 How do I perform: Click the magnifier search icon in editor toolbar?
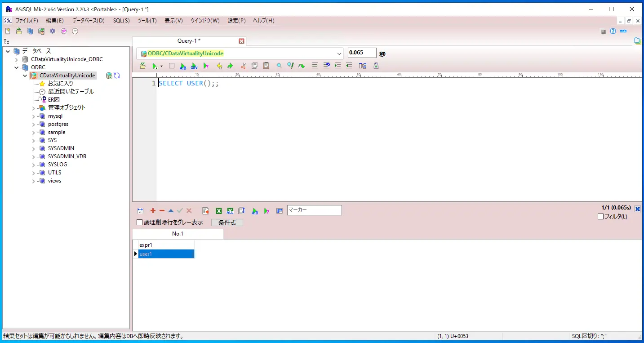[x=279, y=66]
